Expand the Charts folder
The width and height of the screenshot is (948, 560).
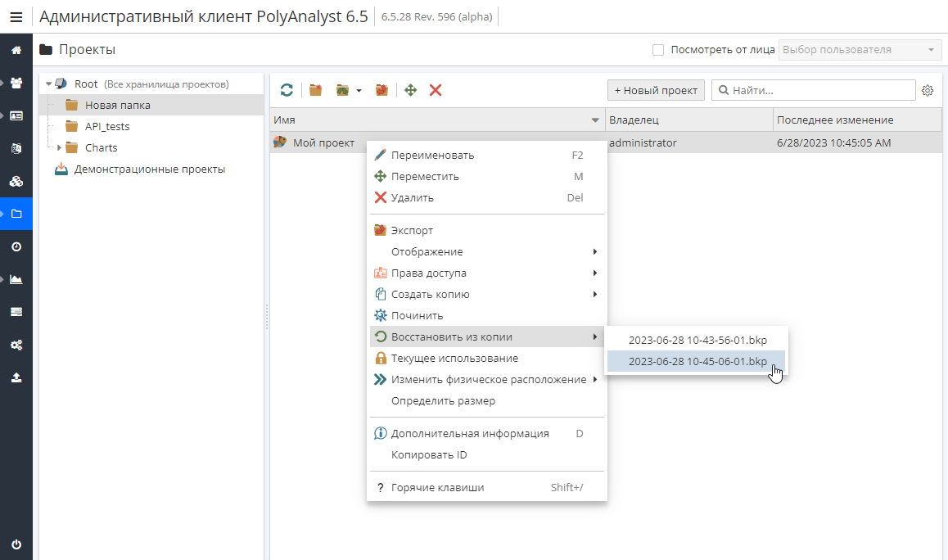[59, 147]
